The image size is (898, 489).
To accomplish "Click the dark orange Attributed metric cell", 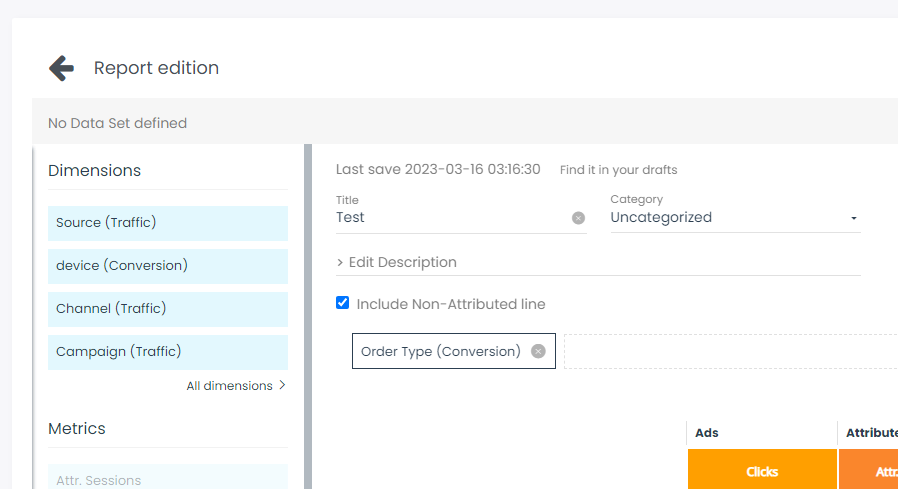I will (x=868, y=471).
